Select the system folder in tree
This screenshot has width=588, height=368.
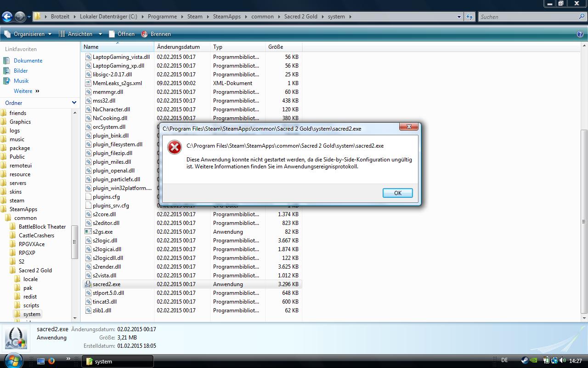(x=32, y=314)
